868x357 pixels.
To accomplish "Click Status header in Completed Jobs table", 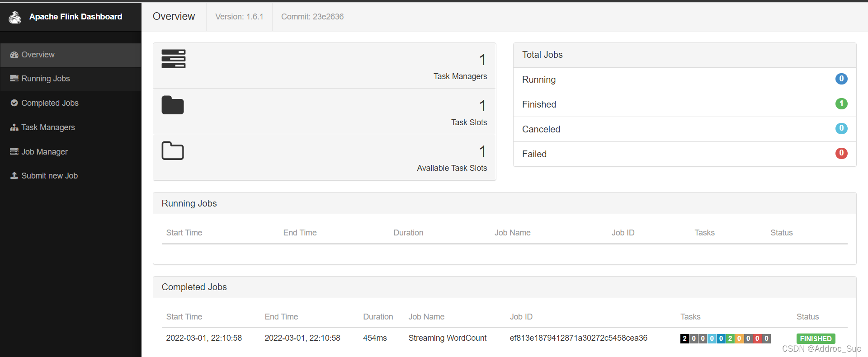I will tap(807, 317).
